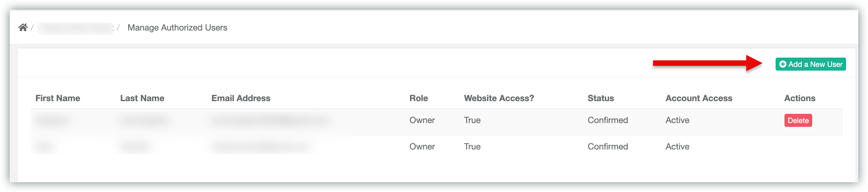
Task: Select the Owner role in the first row
Action: click(422, 120)
